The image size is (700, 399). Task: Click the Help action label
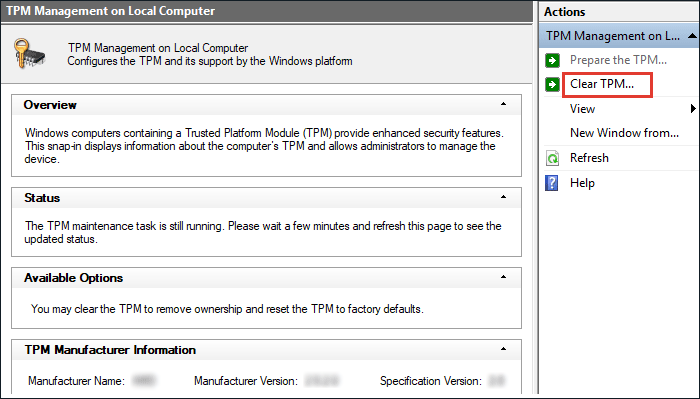click(x=582, y=183)
